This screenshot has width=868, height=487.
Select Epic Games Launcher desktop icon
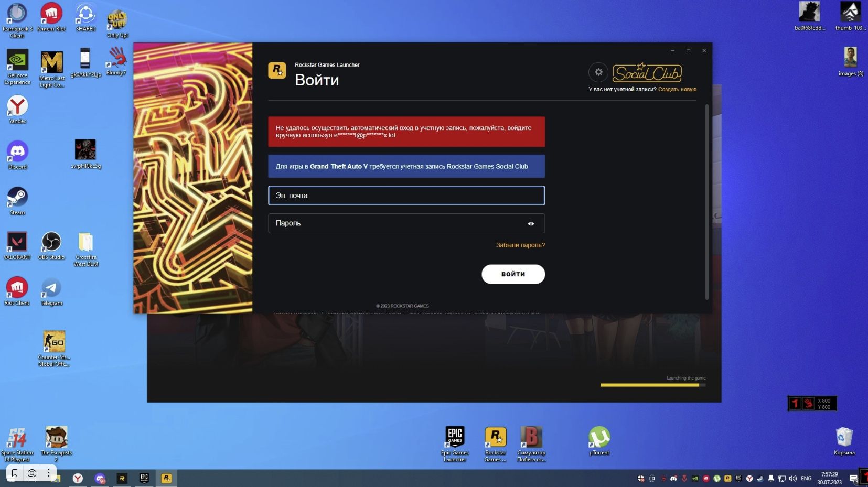point(455,445)
